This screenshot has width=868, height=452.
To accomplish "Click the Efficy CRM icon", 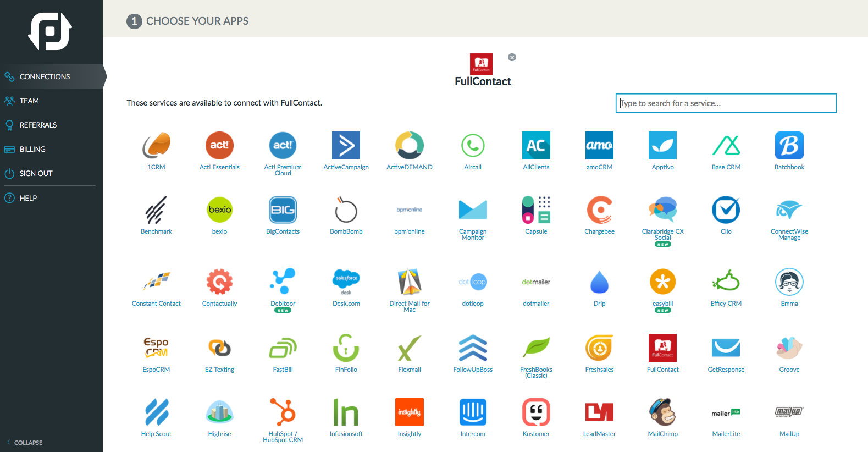I will (726, 282).
